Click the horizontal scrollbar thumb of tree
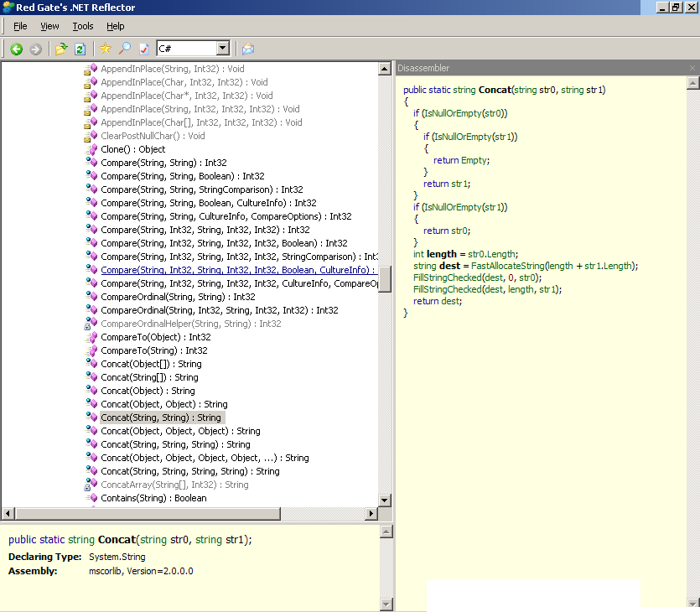The height and width of the screenshot is (612, 700). tap(148, 514)
